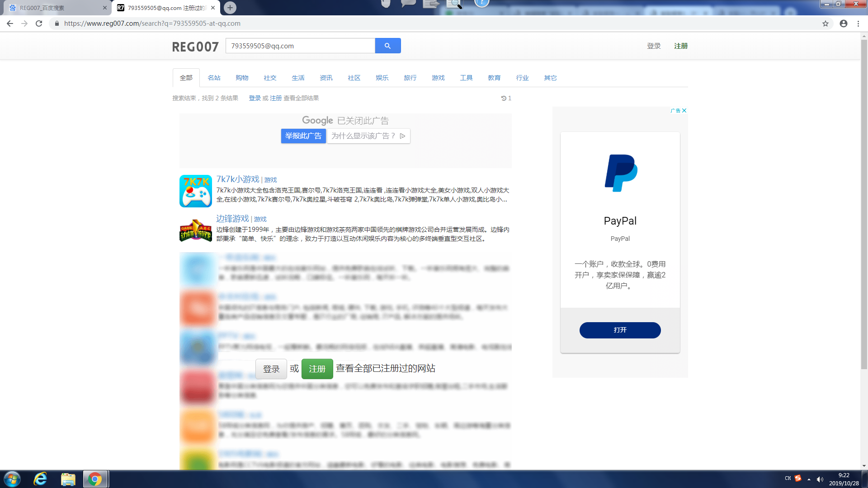
Task: Open Internet Explorer from the taskbar
Action: [x=41, y=479]
